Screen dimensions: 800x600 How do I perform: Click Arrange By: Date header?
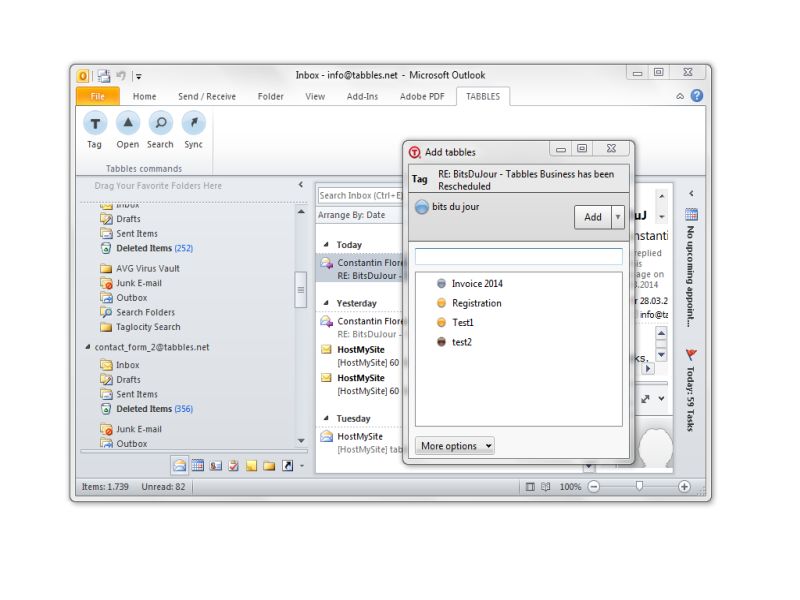(x=352, y=215)
